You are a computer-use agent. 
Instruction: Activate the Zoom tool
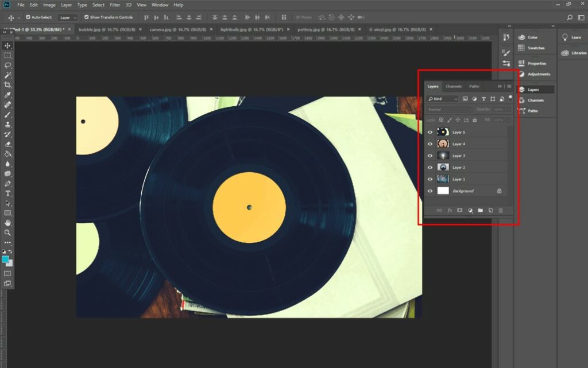tap(7, 233)
